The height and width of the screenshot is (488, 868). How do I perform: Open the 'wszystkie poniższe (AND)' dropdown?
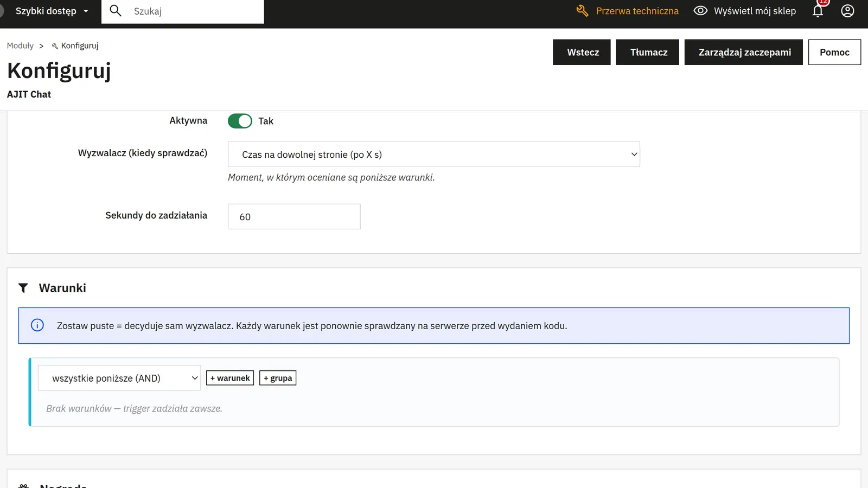click(x=119, y=378)
